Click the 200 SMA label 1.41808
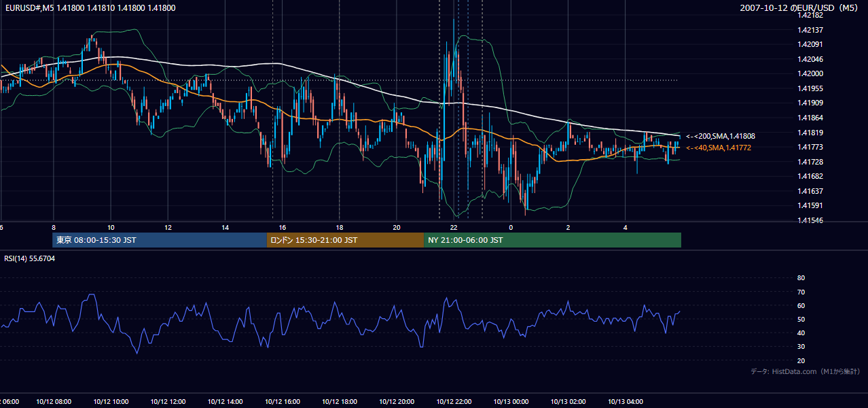The width and height of the screenshot is (868, 408). (x=721, y=136)
